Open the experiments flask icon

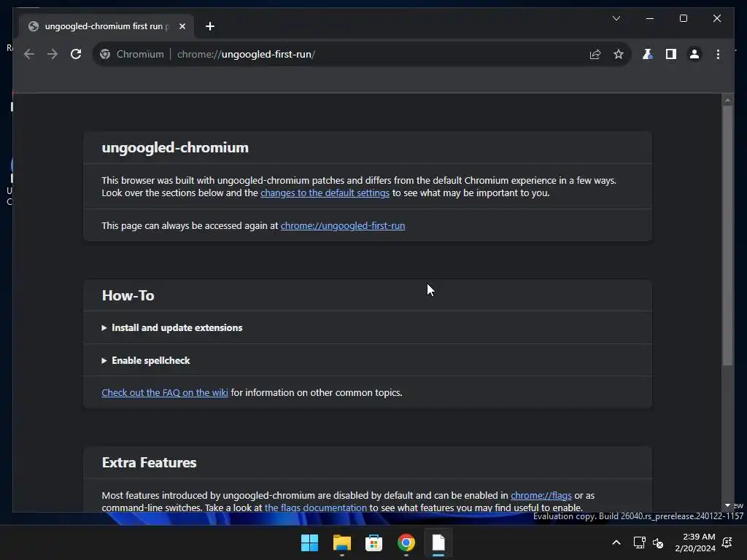tap(648, 54)
